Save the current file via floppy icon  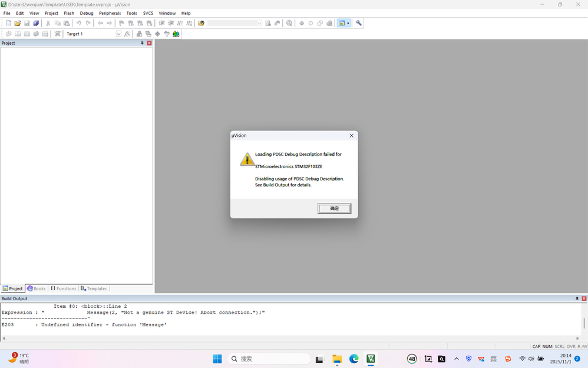(x=27, y=23)
